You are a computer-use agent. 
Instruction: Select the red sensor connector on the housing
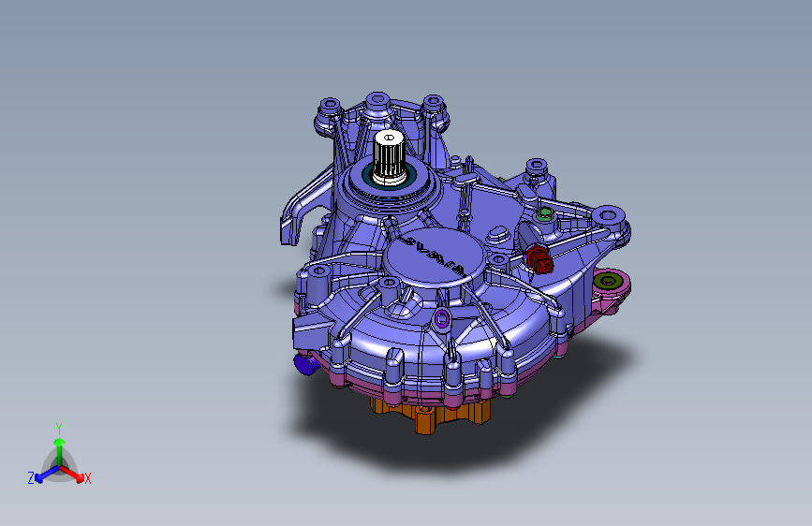pos(539,259)
